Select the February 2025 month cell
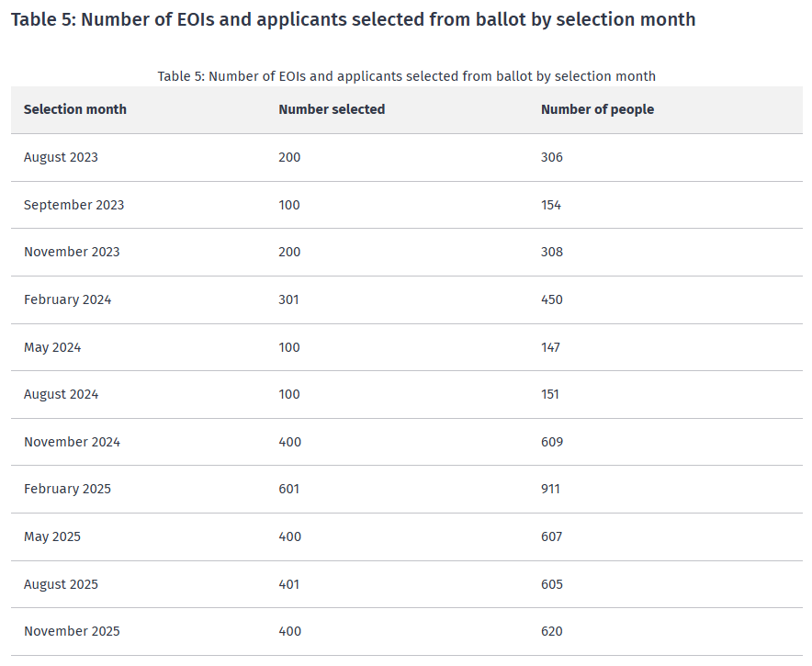 pyautogui.click(x=67, y=489)
